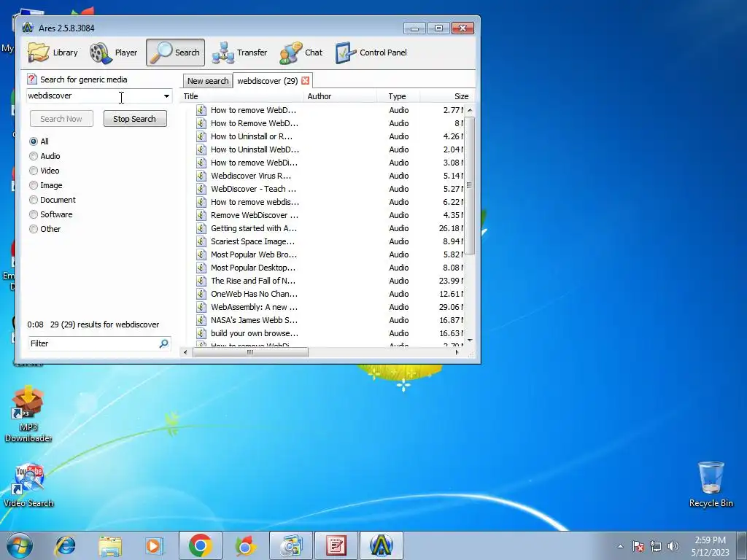Screen dimensions: 747x560
Task: Close the webdiscover (29) results tab
Action: click(306, 80)
